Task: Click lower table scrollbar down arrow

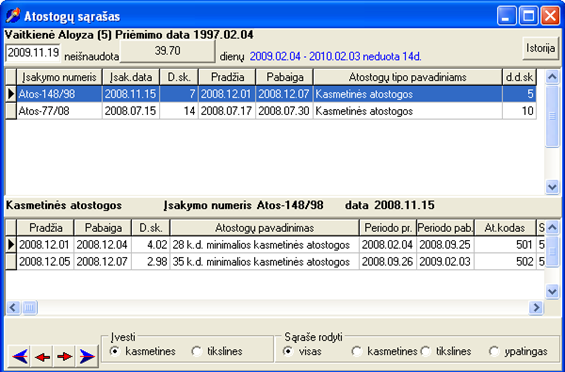Action: click(552, 291)
